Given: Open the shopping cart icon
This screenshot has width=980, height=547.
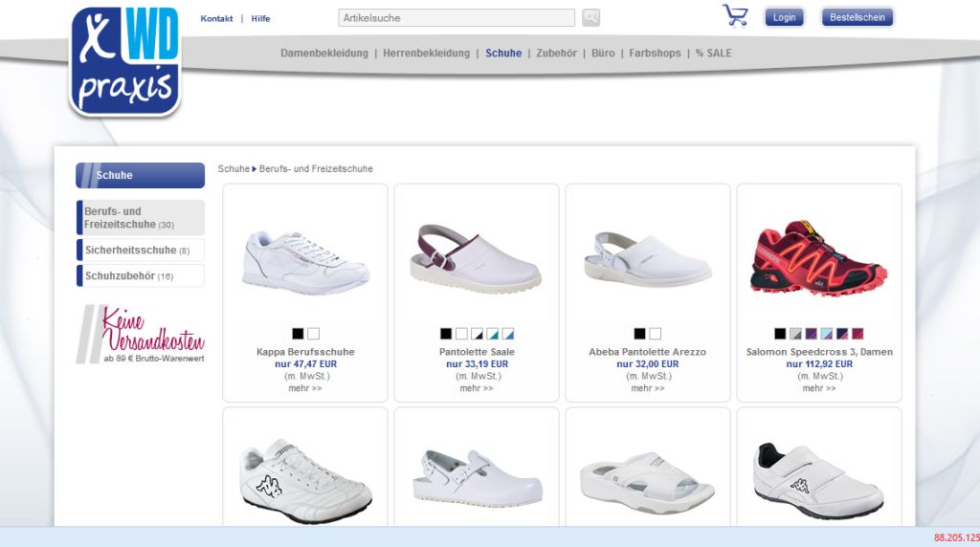Looking at the screenshot, I should pyautogui.click(x=735, y=15).
